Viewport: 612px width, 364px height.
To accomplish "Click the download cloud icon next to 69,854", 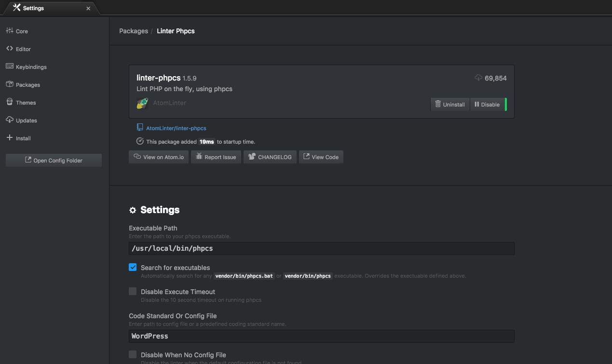I will click(x=478, y=78).
